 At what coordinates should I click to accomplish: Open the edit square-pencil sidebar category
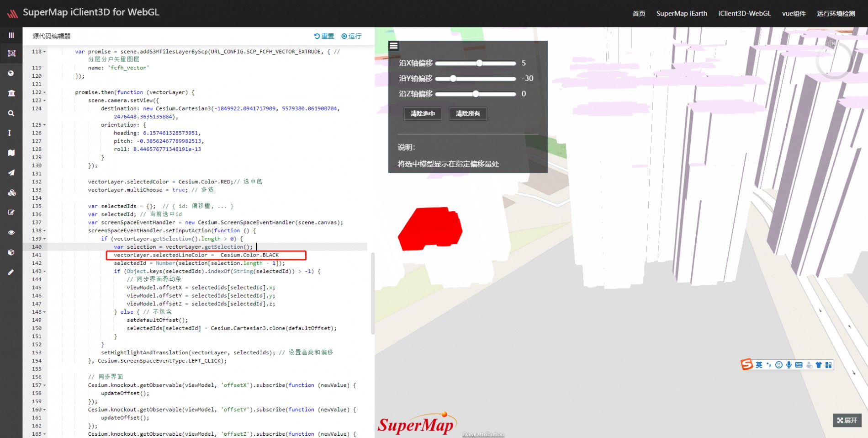point(11,212)
